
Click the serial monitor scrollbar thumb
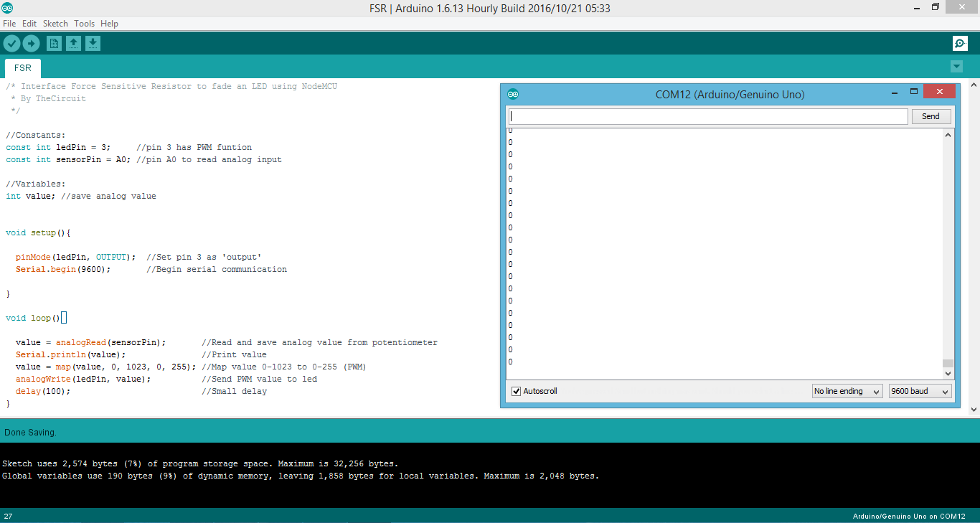pyautogui.click(x=948, y=363)
